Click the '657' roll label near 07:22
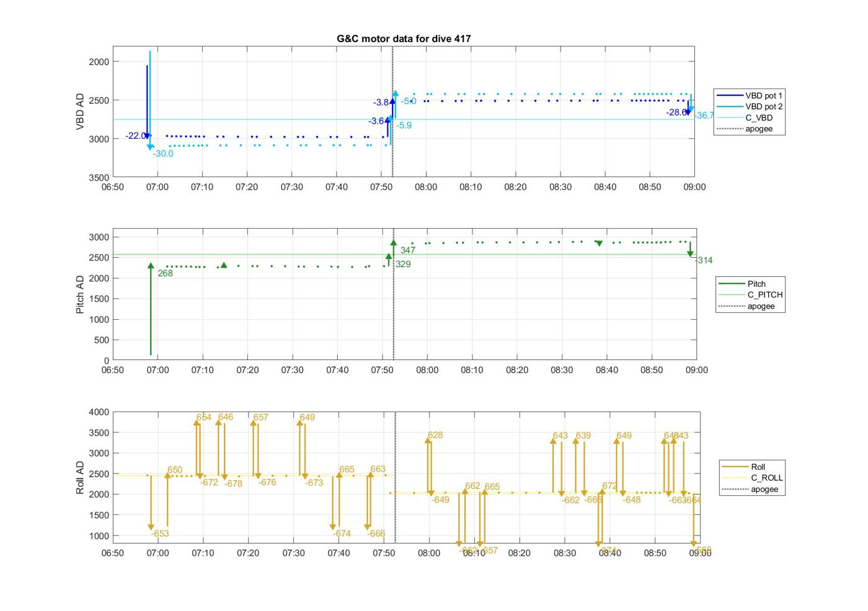Viewport: 868px width, 611px height. pos(260,418)
